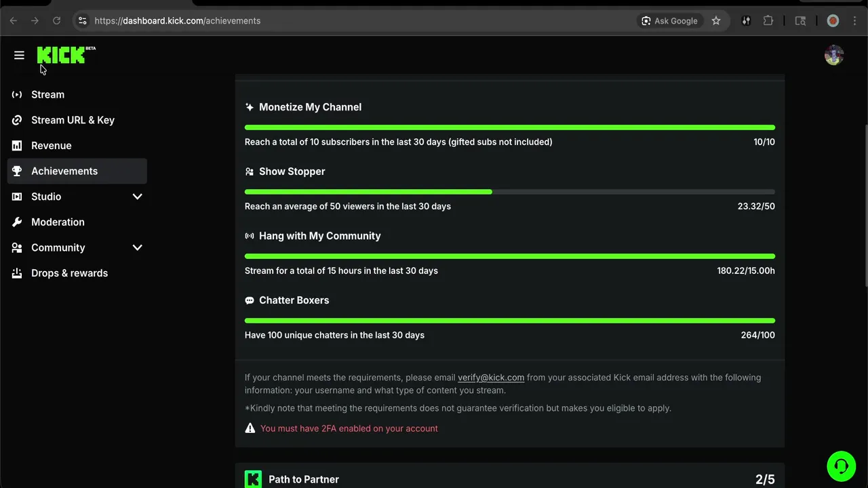Expand the Studio submenu chevron
Screen dimensions: 868x488
click(x=137, y=197)
